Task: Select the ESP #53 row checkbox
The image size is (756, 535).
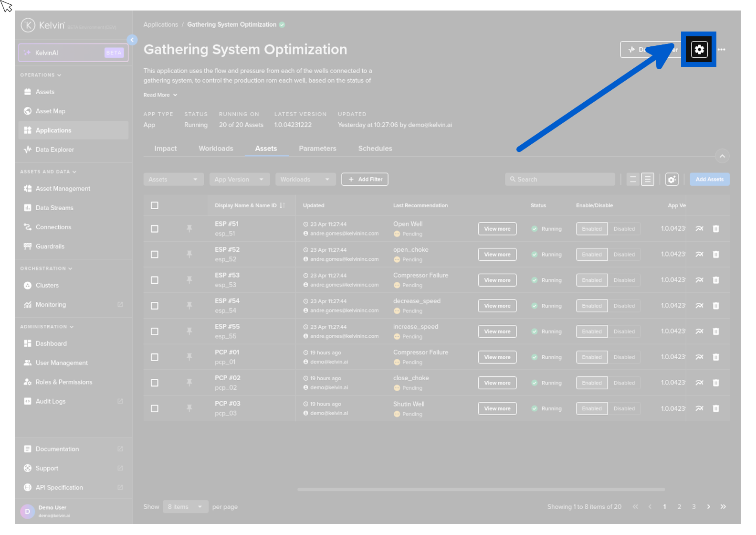Action: [155, 280]
